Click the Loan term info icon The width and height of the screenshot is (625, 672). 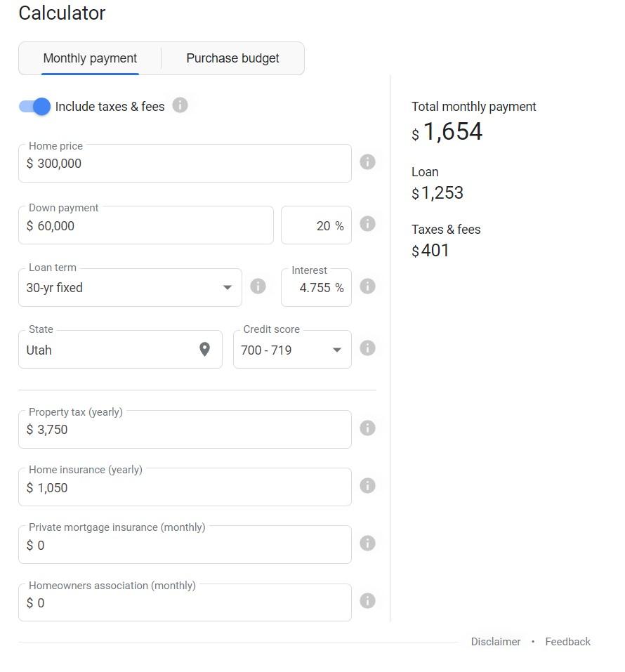coord(258,286)
